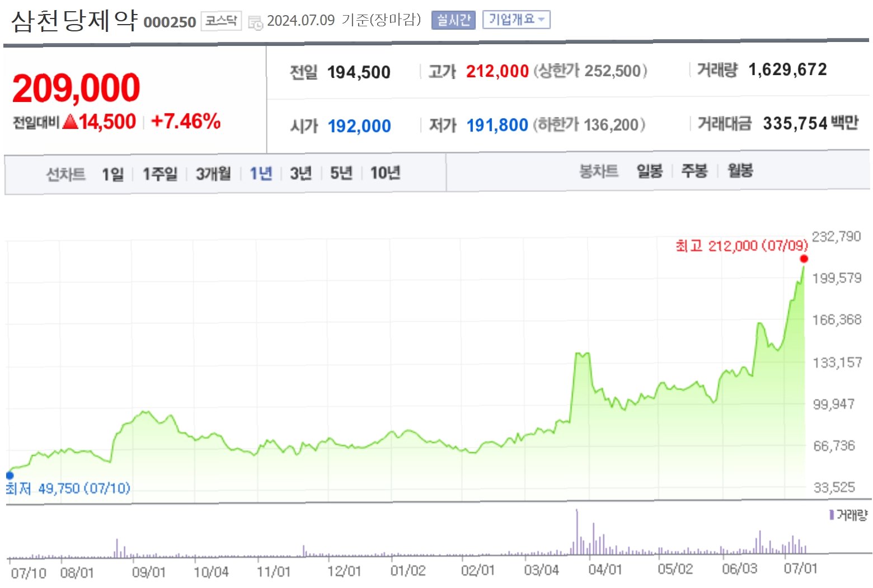Click the trading value 335,754 백만
The height and width of the screenshot is (588, 873).
click(x=810, y=123)
